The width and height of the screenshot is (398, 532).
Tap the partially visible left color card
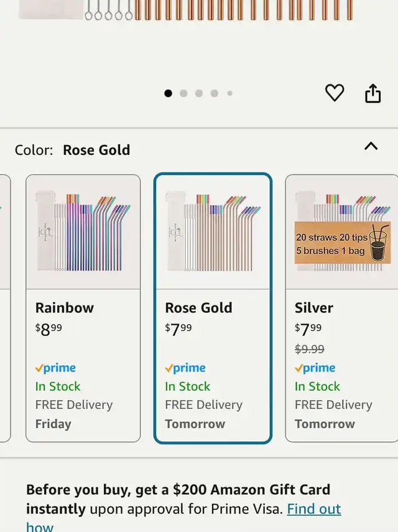[4, 308]
